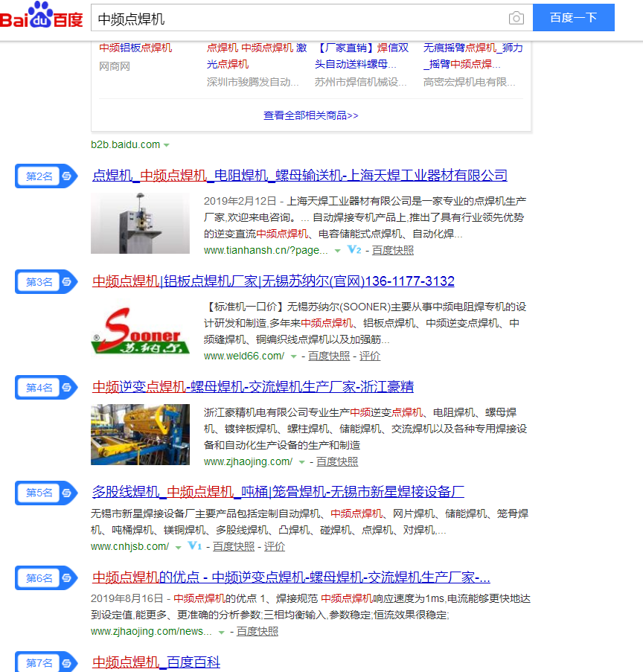This screenshot has height=672, width=643.
Task: Open the 上海天焊工业器材有限公司 result title
Action: [x=300, y=176]
